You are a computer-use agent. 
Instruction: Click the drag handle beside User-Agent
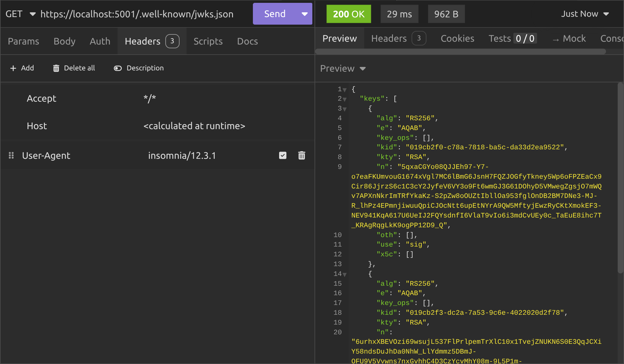pyautogui.click(x=11, y=155)
